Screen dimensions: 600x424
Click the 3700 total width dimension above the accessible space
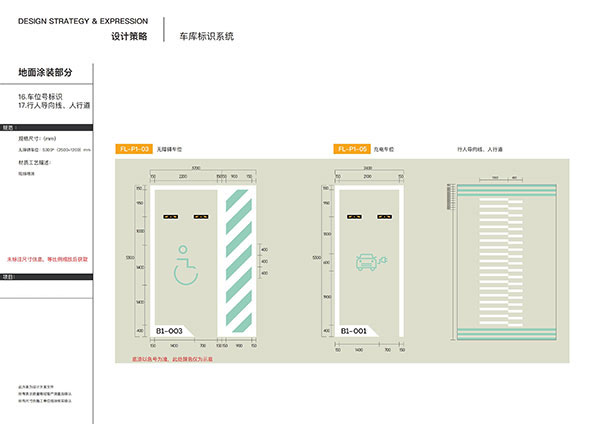196,168
